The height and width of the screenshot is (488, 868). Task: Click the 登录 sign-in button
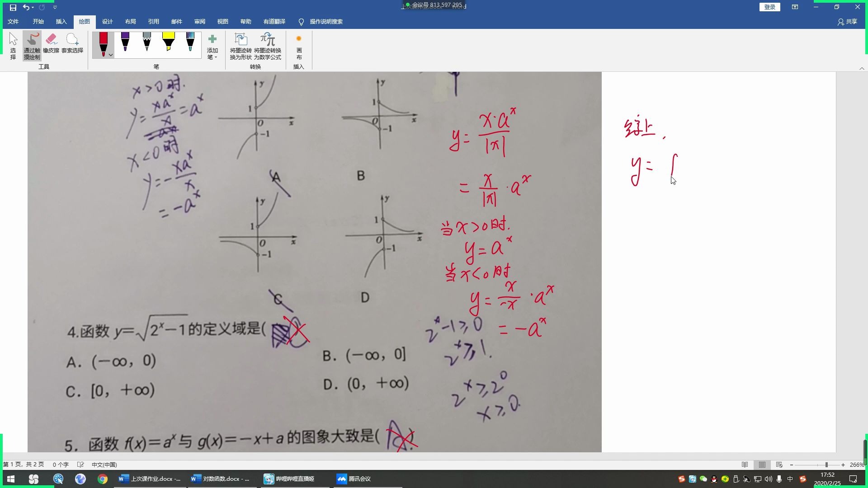[769, 7]
